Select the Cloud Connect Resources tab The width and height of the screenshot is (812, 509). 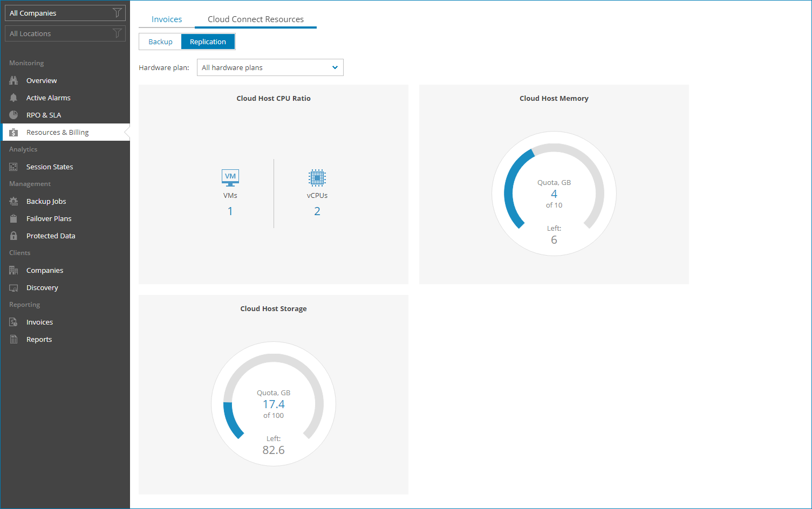tap(255, 19)
